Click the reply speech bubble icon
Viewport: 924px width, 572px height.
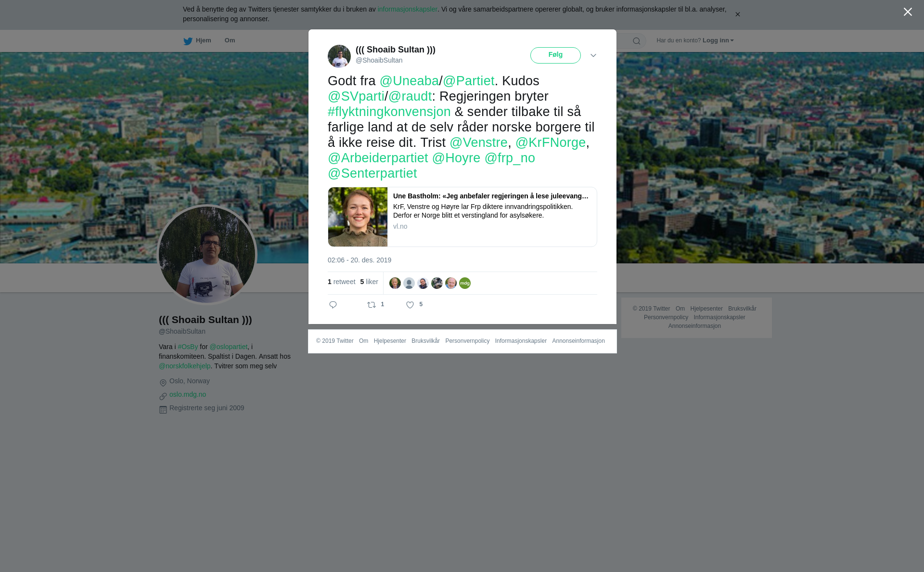pyautogui.click(x=333, y=305)
